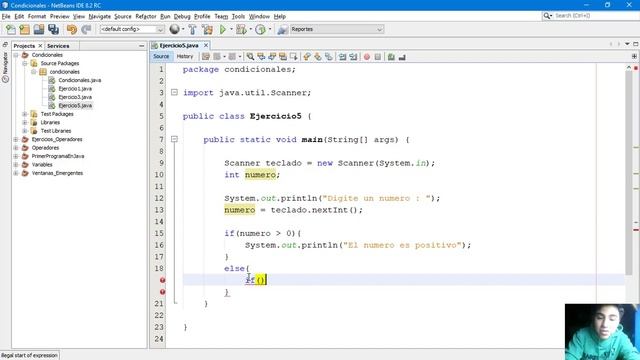Click the globe browser icon in toolbar
The width and height of the screenshot is (640, 360).
point(174,29)
